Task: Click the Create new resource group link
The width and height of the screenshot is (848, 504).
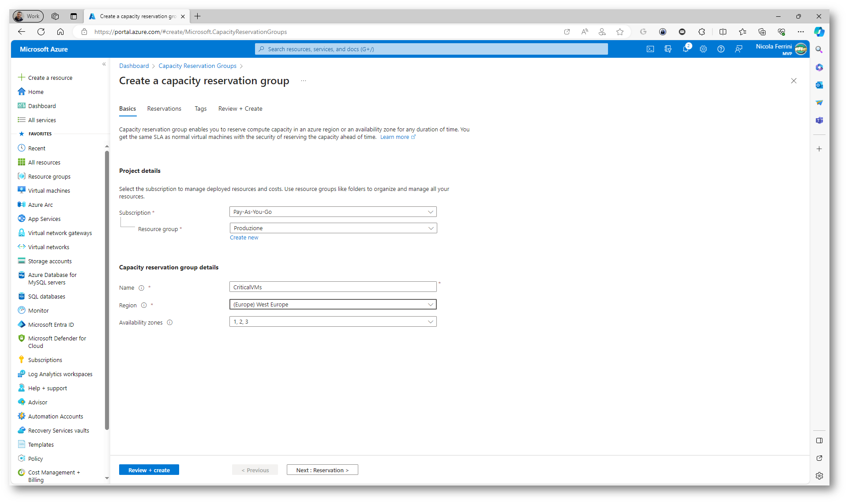Action: coord(244,237)
